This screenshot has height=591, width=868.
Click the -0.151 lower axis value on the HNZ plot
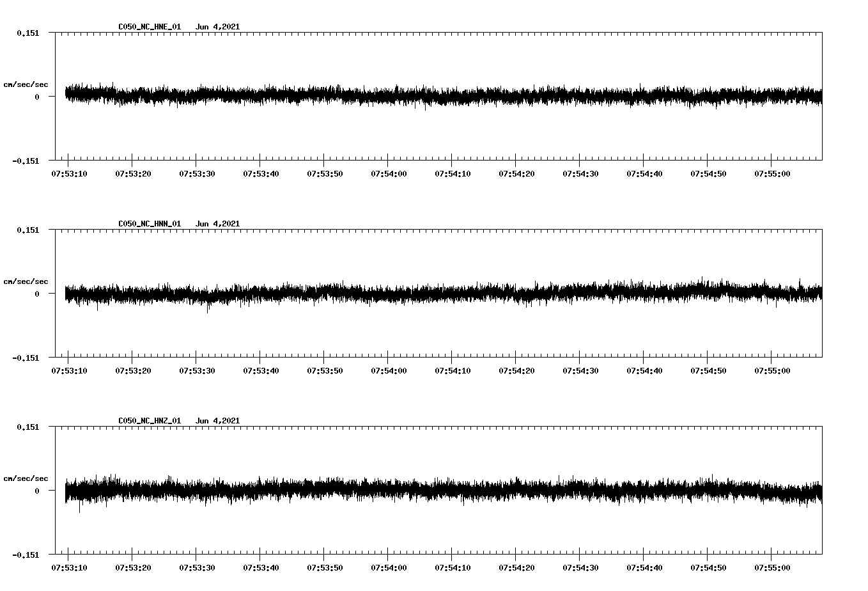point(26,555)
